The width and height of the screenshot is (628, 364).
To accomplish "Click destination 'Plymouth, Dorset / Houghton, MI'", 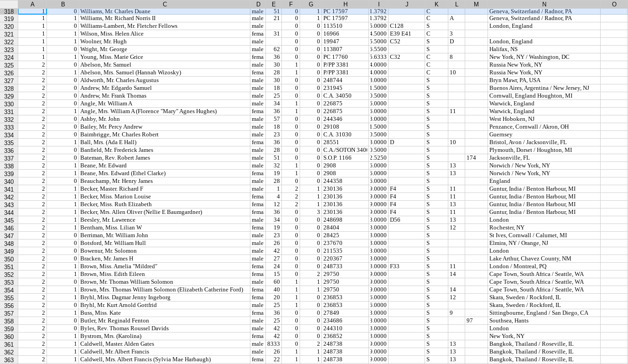I will [544, 150].
